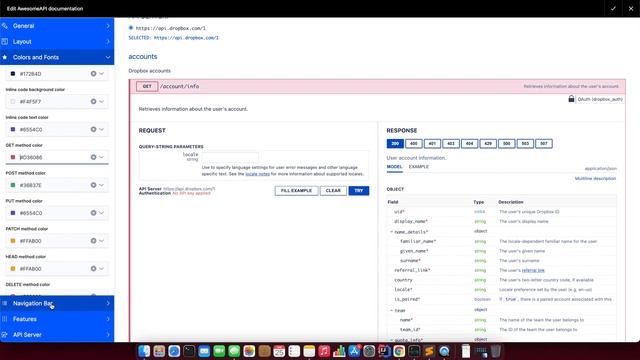Open Music from the dock
640x360 pixels.
tap(324, 351)
